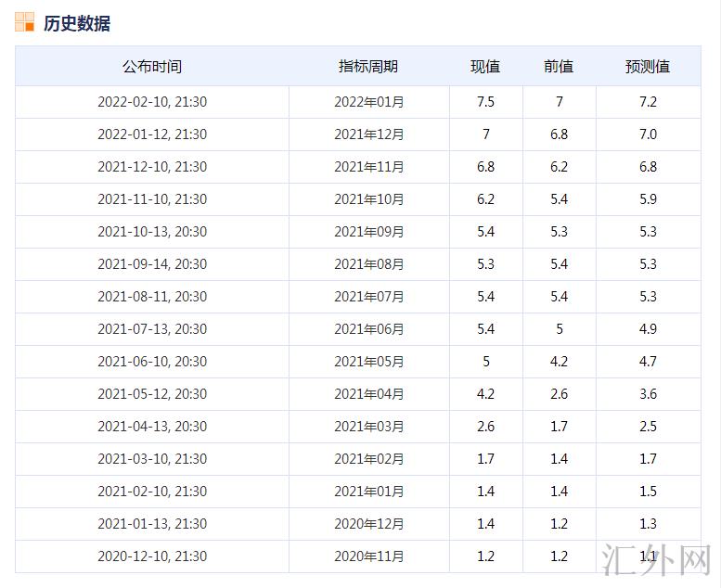This screenshot has height=588, width=721.
Task: Select the 2020年12月 period cell
Action: (368, 524)
